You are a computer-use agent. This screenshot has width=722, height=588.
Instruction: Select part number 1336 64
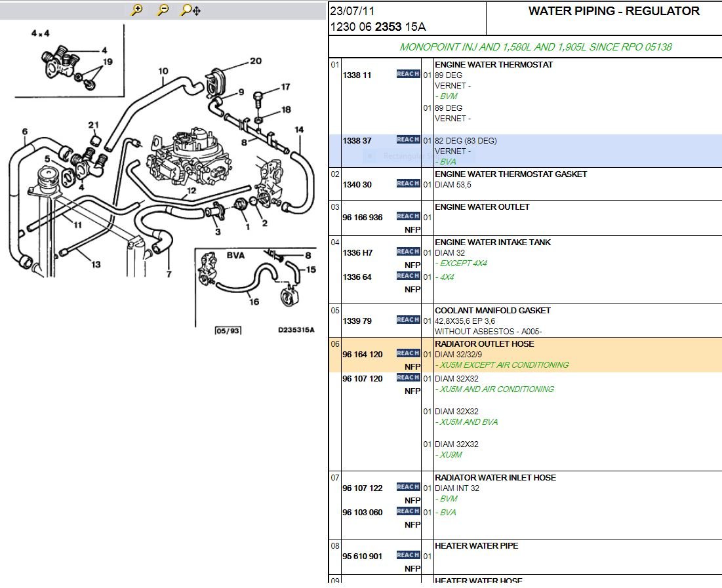pos(357,277)
